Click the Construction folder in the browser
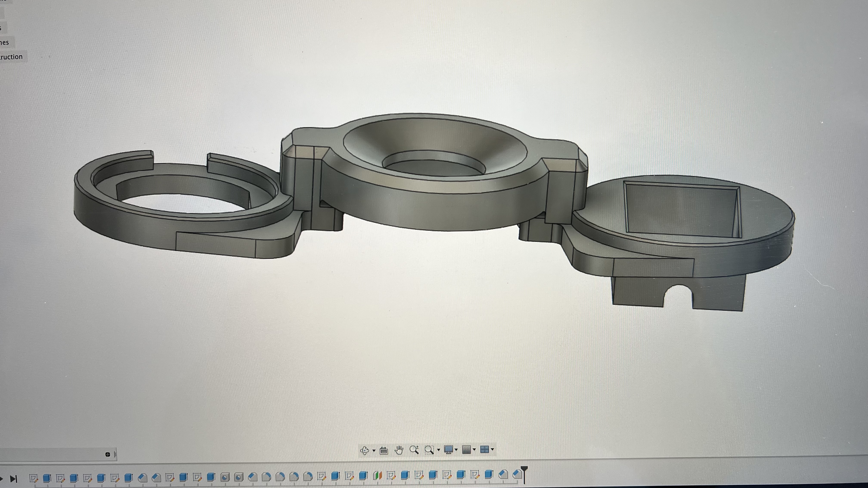Image resolution: width=868 pixels, height=488 pixels. click(11, 57)
